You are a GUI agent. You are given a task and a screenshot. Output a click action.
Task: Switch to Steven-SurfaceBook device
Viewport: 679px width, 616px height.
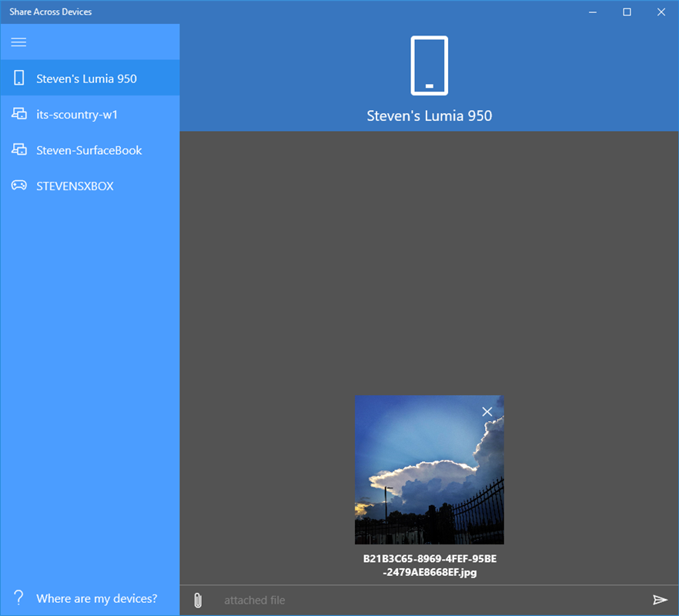89,149
